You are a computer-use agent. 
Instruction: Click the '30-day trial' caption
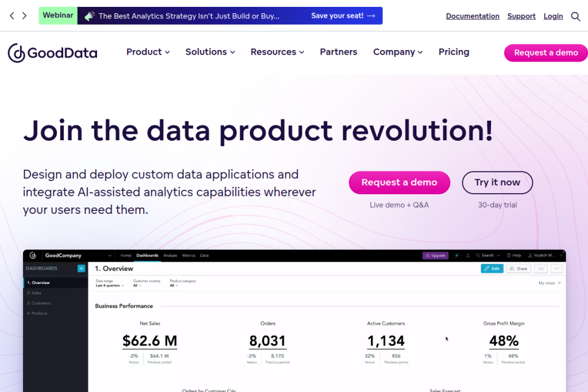(497, 205)
